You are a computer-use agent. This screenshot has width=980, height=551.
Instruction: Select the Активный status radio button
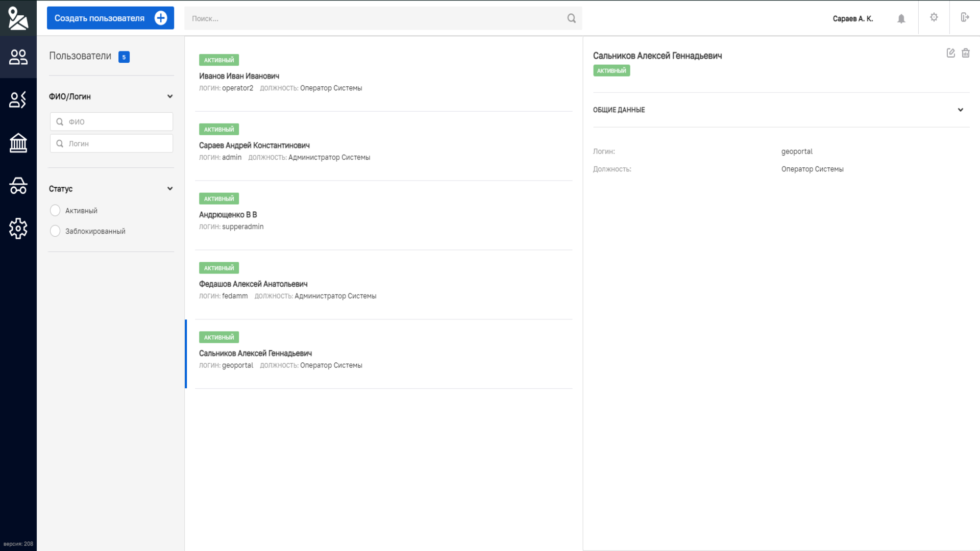click(x=55, y=210)
